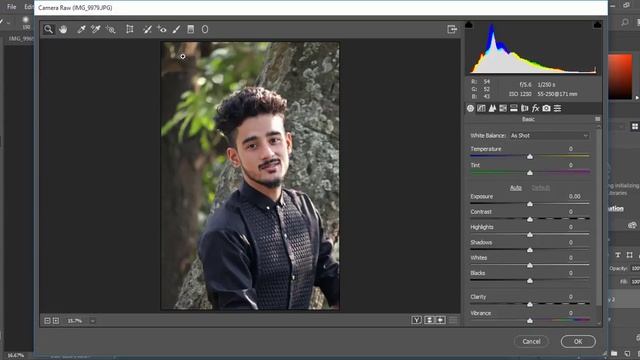Open the File menu in Photoshop
The image size is (640, 360).
pos(11,7)
